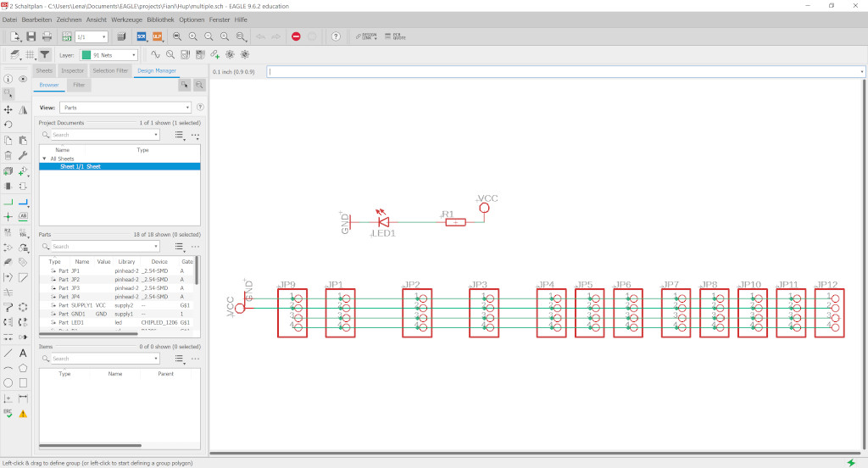Run a script with the SCR icon
The height and width of the screenshot is (468, 868).
point(142,36)
